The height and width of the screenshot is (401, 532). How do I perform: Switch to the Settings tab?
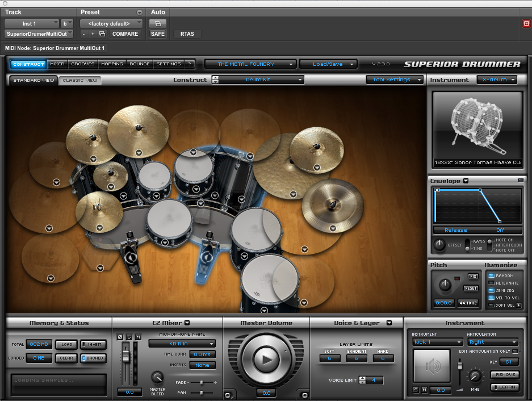[169, 64]
